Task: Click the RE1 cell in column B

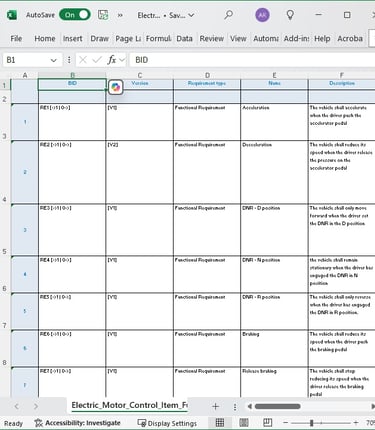Action: pyautogui.click(x=72, y=122)
